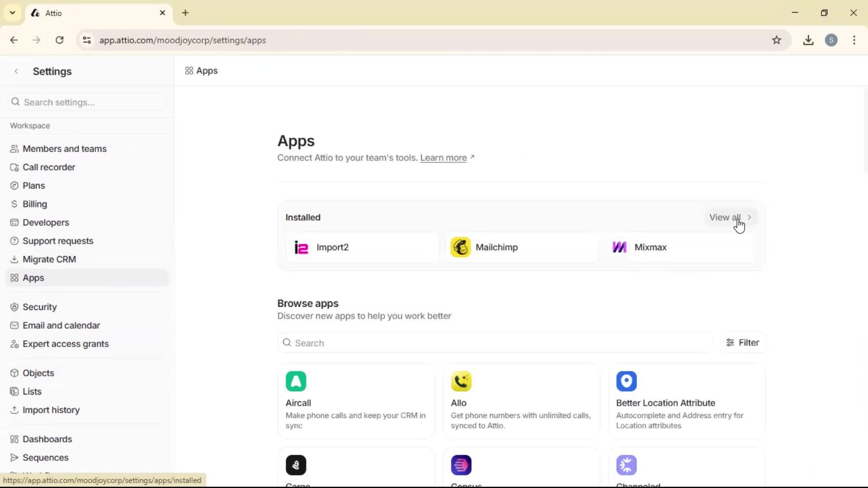868x488 pixels.
Task: Open Import history
Action: click(x=51, y=410)
